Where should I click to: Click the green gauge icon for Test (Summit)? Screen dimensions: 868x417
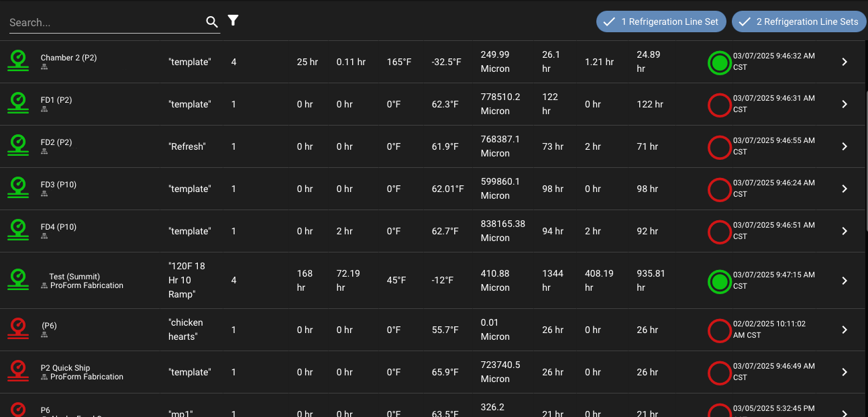[18, 280]
